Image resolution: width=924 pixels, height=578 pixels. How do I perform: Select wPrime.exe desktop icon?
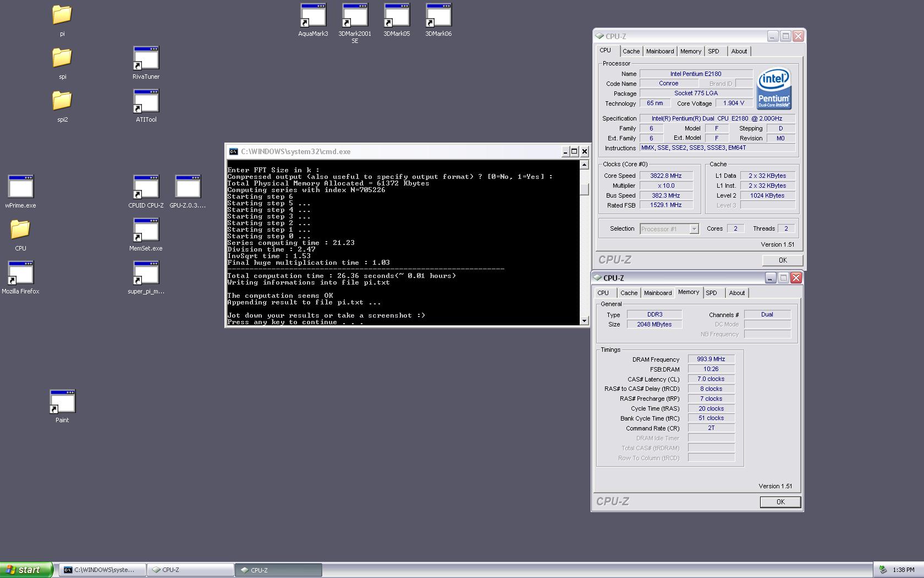click(20, 187)
